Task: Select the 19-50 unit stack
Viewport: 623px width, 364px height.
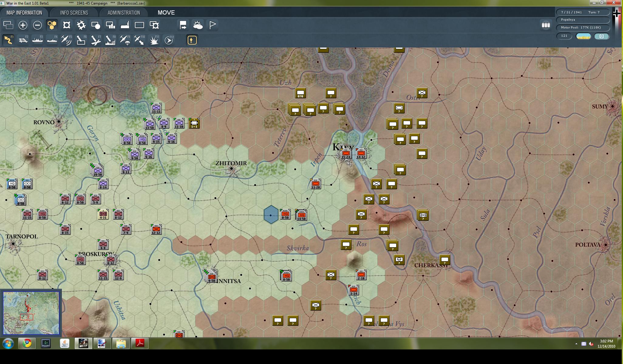Action: [97, 170]
